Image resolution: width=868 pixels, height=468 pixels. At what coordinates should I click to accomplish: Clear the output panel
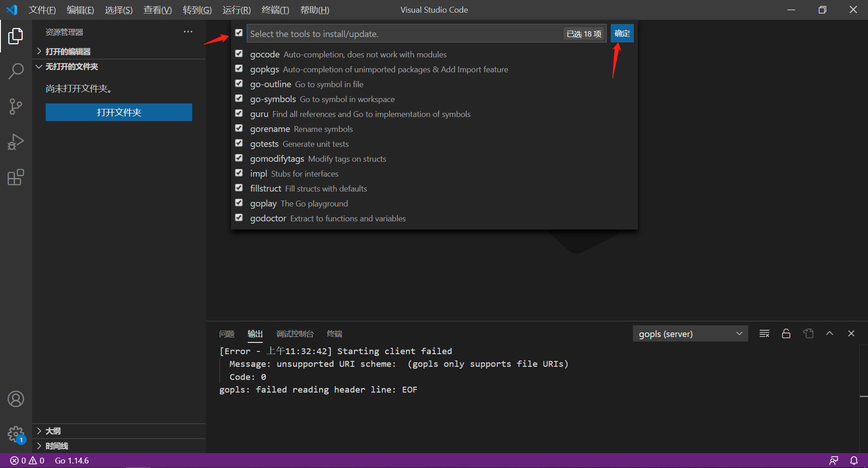point(764,333)
